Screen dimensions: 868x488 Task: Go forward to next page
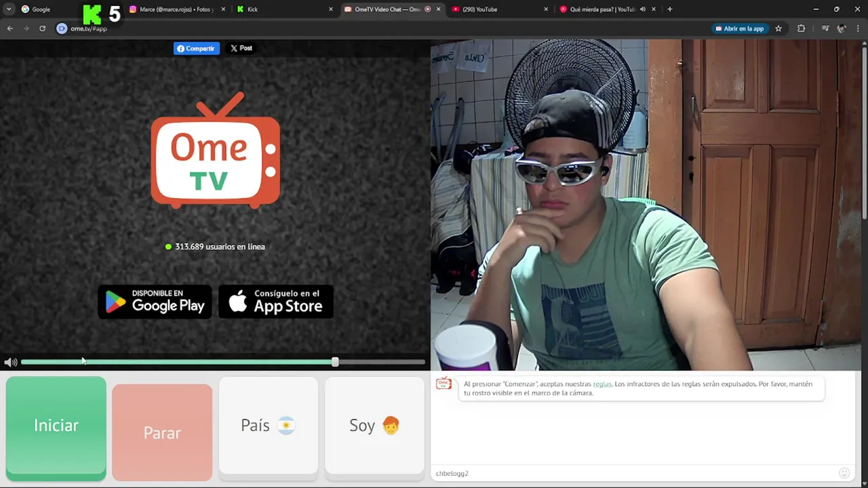click(26, 28)
